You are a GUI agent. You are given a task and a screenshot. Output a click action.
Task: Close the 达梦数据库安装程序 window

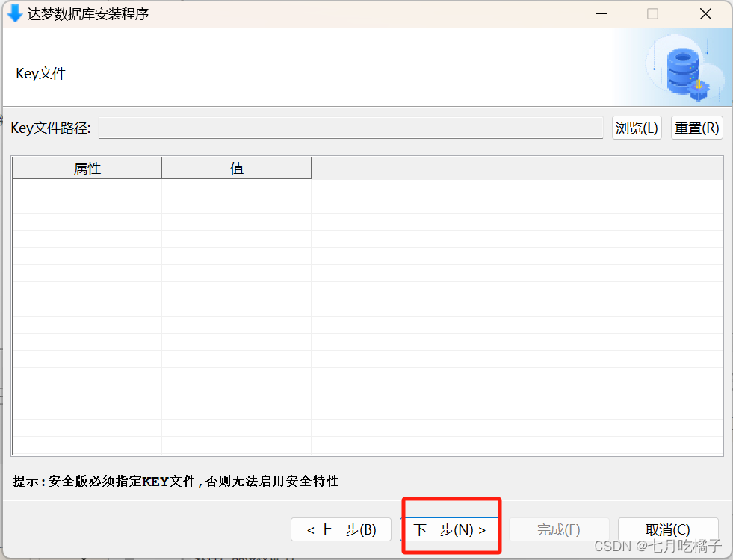[x=705, y=14]
